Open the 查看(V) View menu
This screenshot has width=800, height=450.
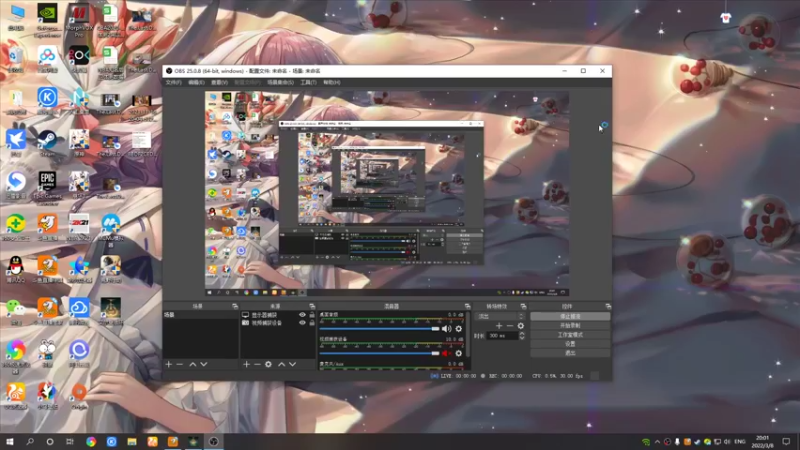219,82
